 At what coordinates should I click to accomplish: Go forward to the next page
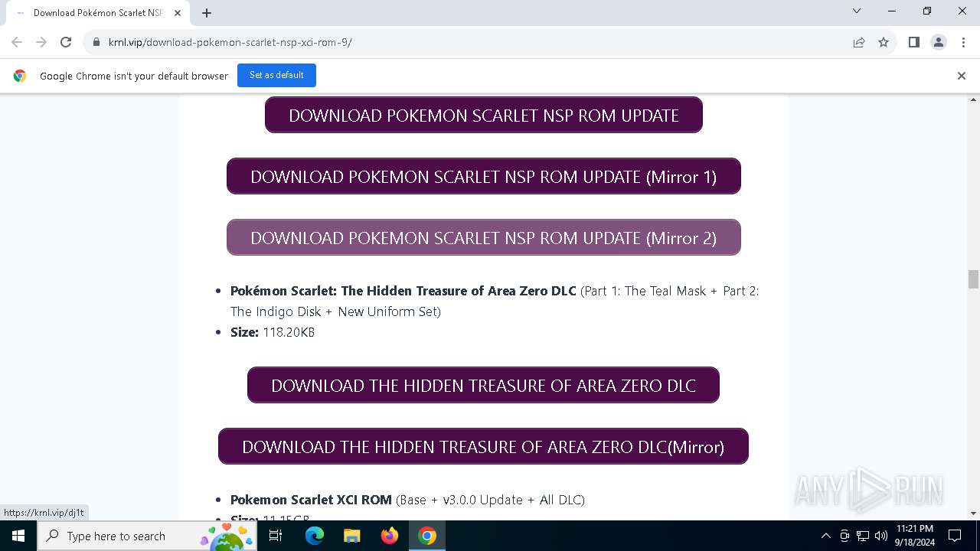tap(41, 42)
